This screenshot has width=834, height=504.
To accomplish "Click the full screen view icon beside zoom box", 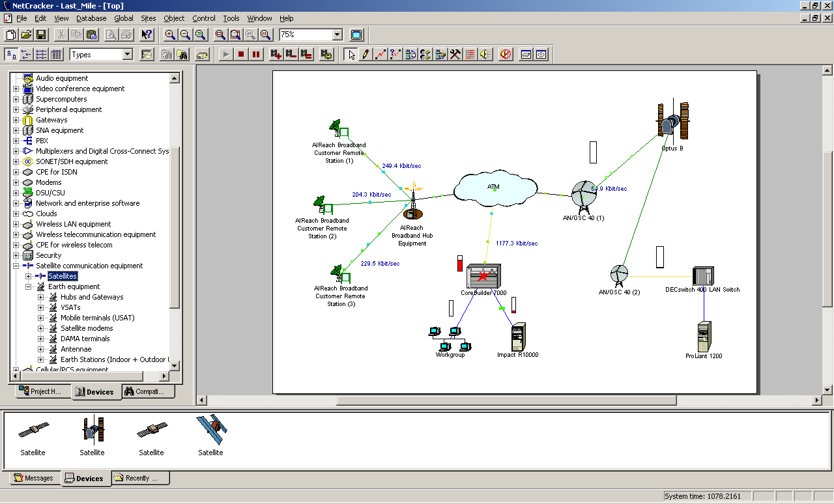I will tap(356, 35).
